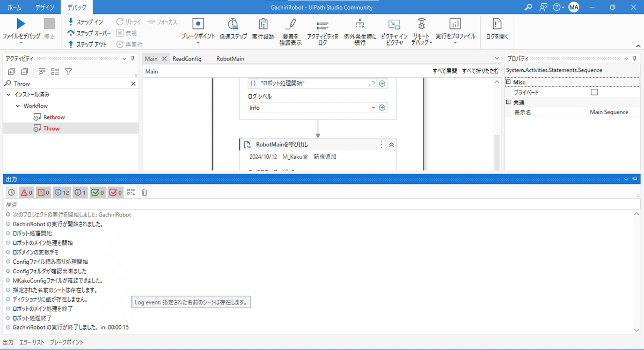This screenshot has width=644, height=350.
Task: Click the Step In (ステップ イン) button
Action: tap(85, 22)
